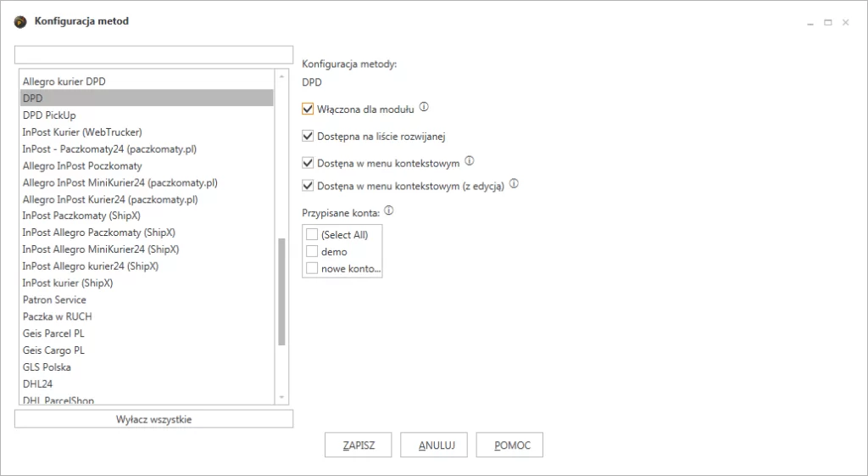This screenshot has width=868, height=476.
Task: Minimize the Konfiguracja metod window
Action: (810, 23)
